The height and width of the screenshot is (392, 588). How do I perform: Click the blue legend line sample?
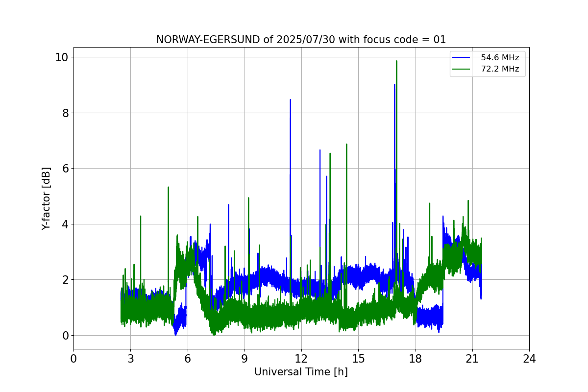[462, 58]
